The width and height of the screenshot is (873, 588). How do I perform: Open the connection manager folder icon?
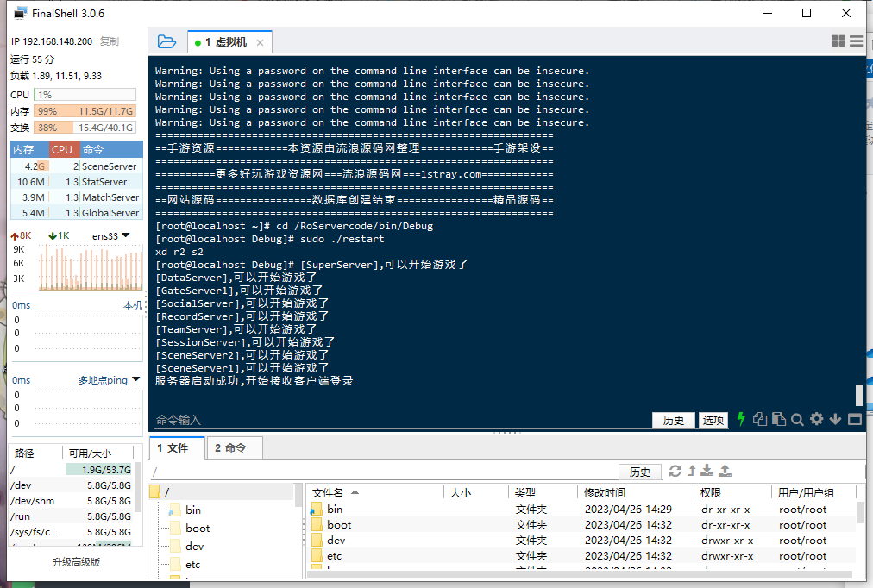click(166, 41)
